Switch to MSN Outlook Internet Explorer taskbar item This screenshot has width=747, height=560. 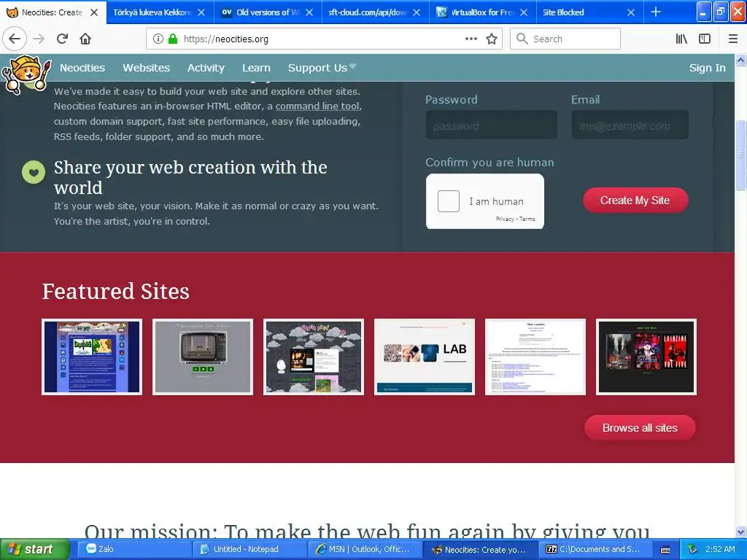pos(365,550)
